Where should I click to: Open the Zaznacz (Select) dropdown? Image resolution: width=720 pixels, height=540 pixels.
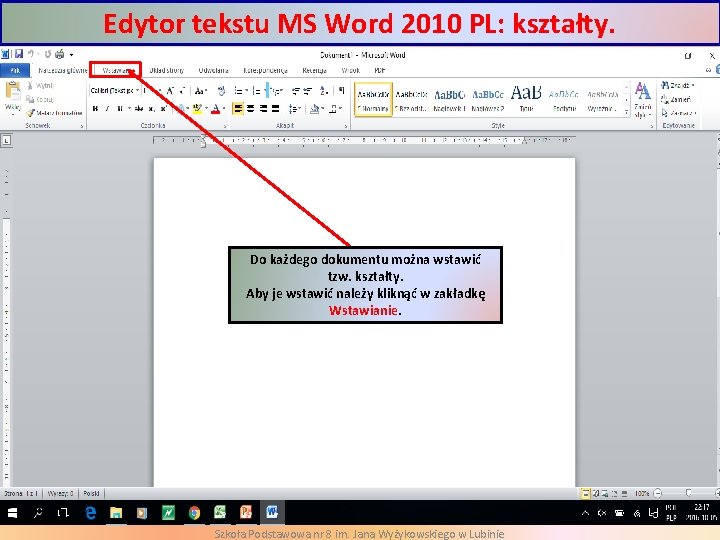[679, 112]
